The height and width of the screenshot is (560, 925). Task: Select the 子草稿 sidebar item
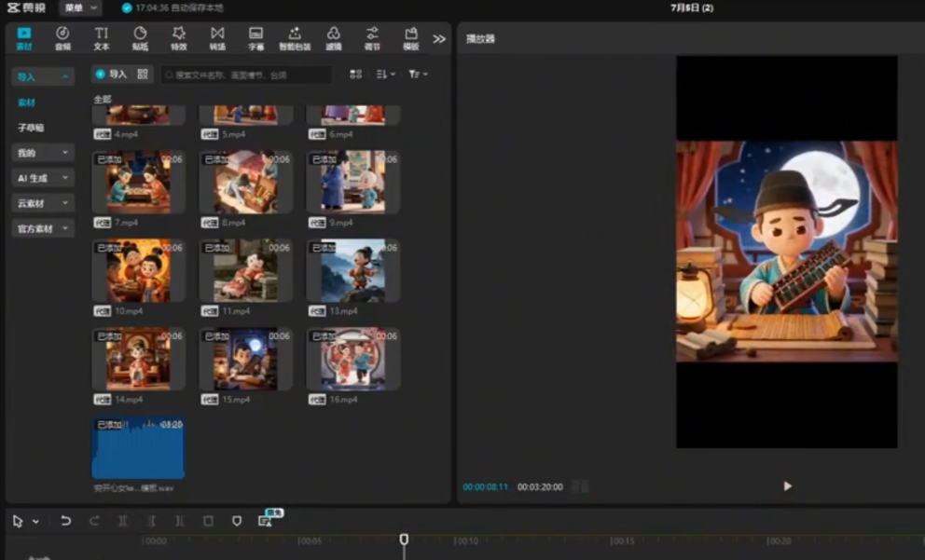[x=31, y=128]
